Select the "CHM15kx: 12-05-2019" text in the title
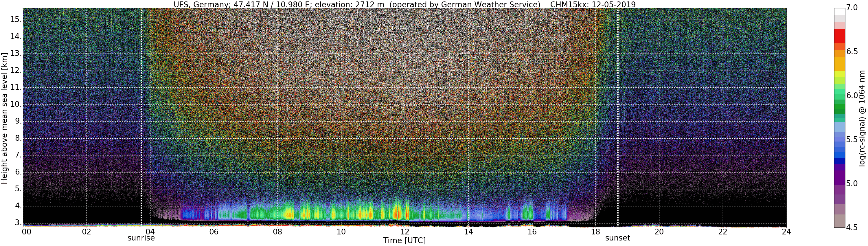Screen dimensions: 868x246 (x=593, y=4)
